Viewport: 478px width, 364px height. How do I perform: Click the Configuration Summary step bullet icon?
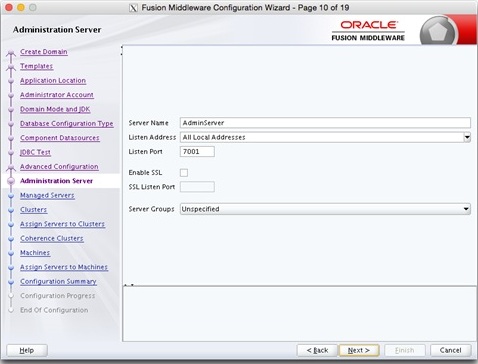pos(11,282)
